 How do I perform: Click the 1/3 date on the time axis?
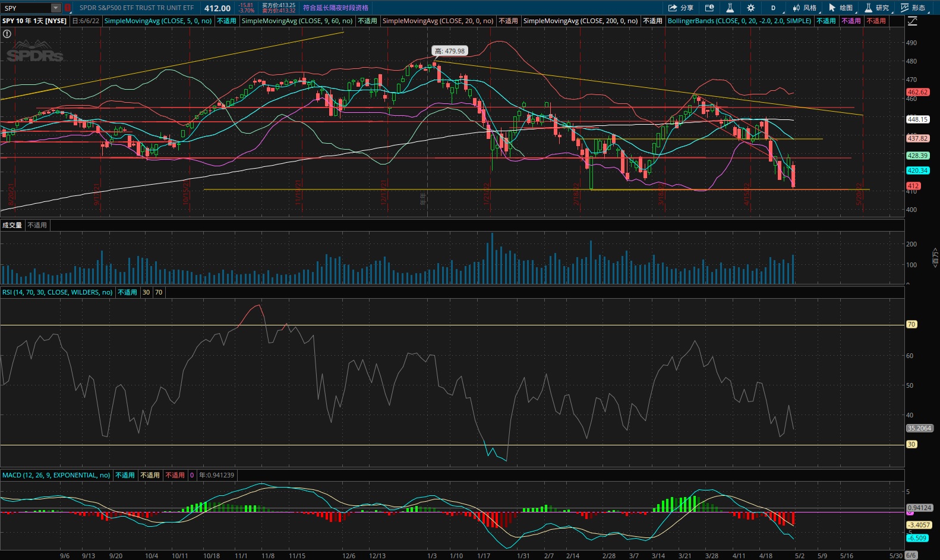[x=432, y=556]
